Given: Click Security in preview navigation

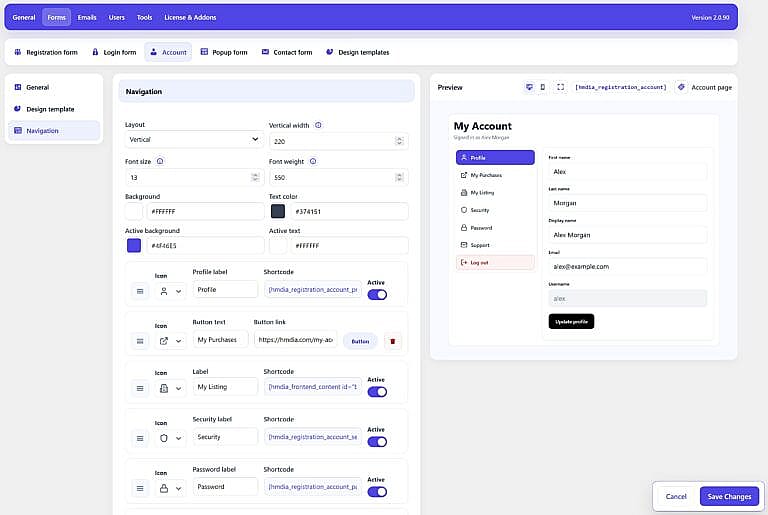Looking at the screenshot, I should tap(495, 210).
